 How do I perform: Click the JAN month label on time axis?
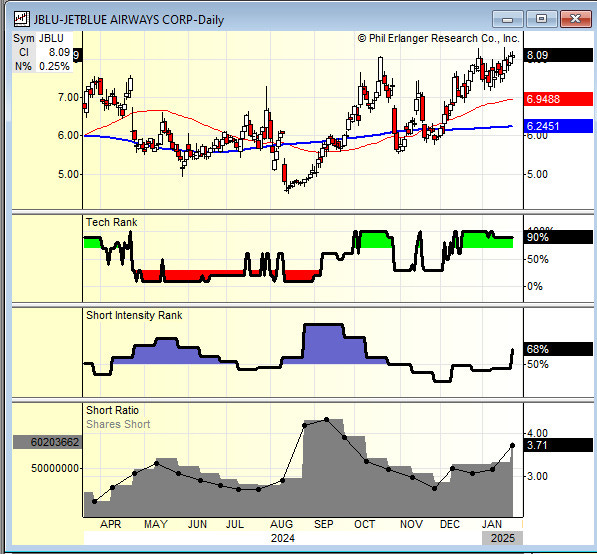tap(492, 524)
